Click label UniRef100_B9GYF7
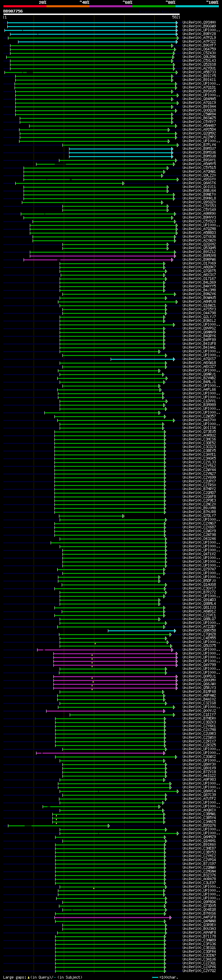The image size is (222, 980). [x=199, y=45]
